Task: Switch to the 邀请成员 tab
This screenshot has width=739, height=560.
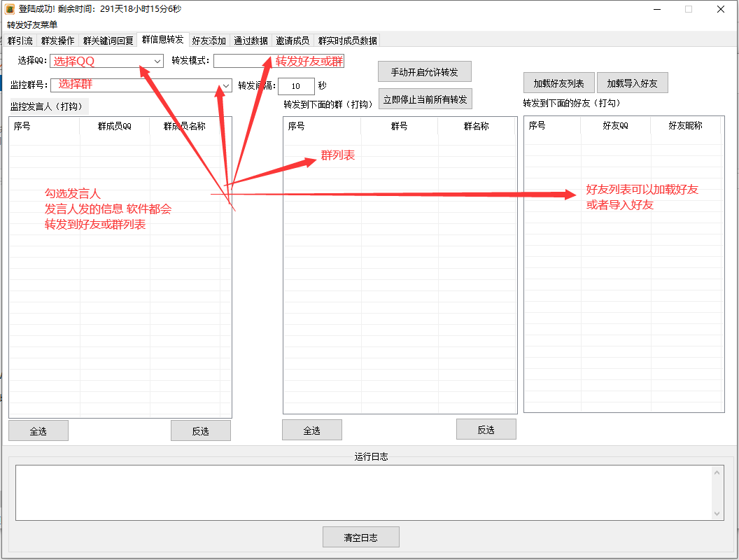Action: point(293,41)
